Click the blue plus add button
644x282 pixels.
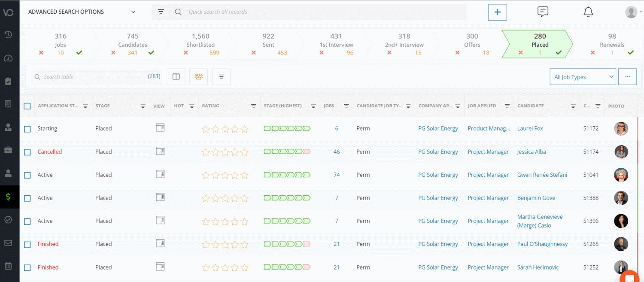click(498, 12)
